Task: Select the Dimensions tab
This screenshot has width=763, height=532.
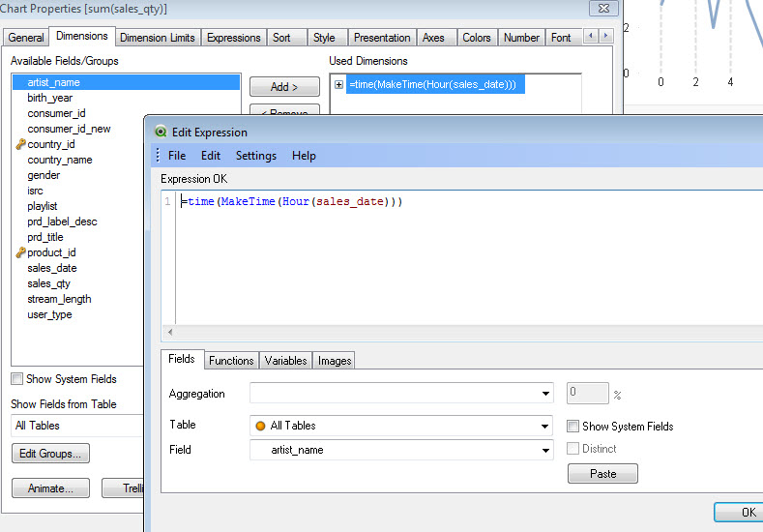Action: pyautogui.click(x=82, y=36)
